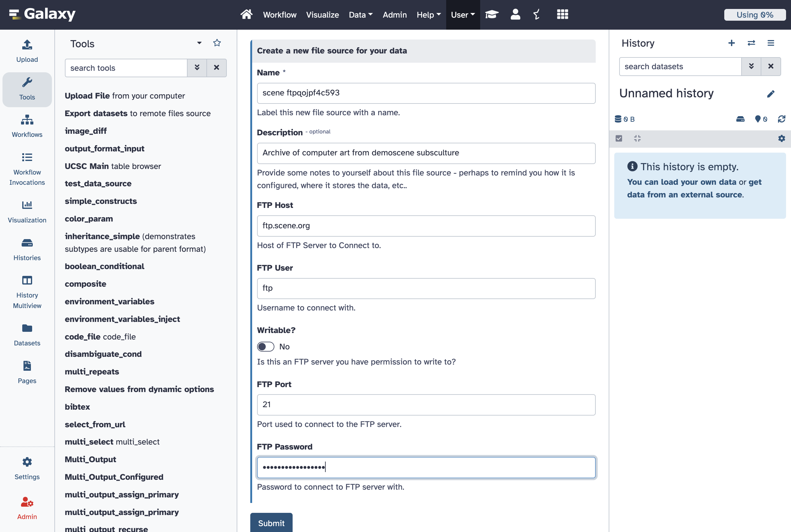Image resolution: width=791 pixels, height=532 pixels.
Task: Open the Datasets activity icon
Action: [x=27, y=334]
